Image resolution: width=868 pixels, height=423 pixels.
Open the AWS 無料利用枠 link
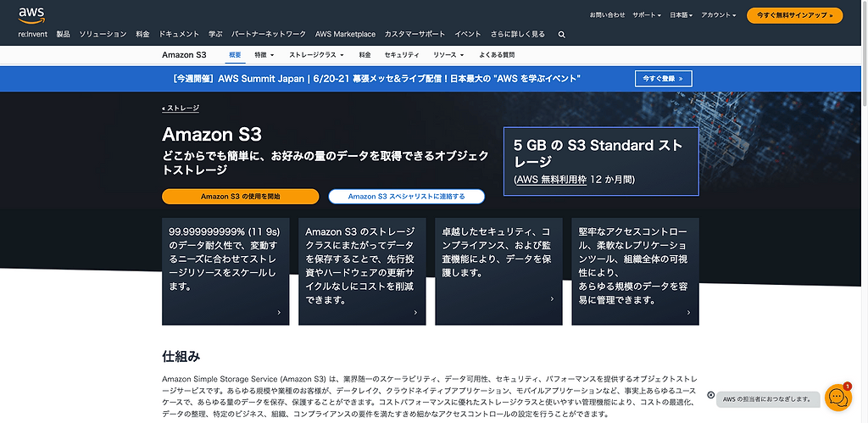pos(551,180)
